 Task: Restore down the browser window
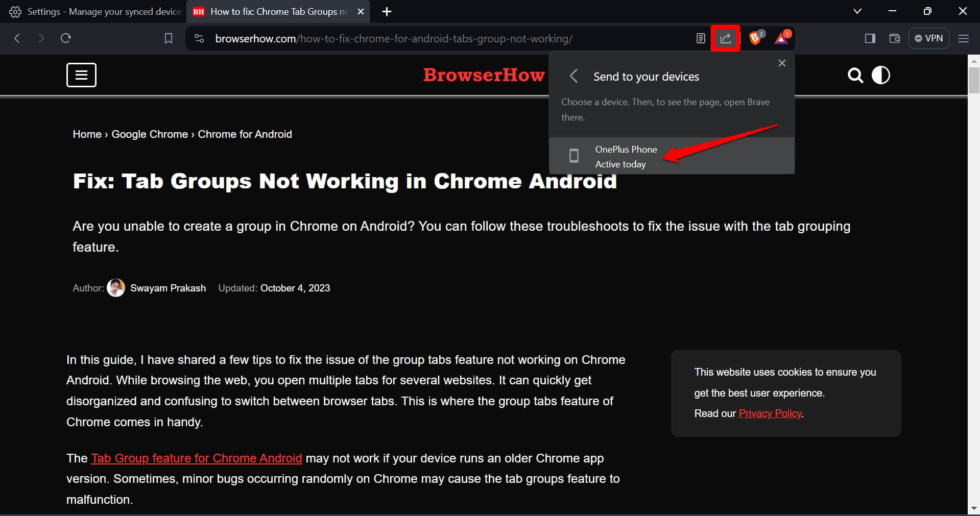(x=927, y=11)
